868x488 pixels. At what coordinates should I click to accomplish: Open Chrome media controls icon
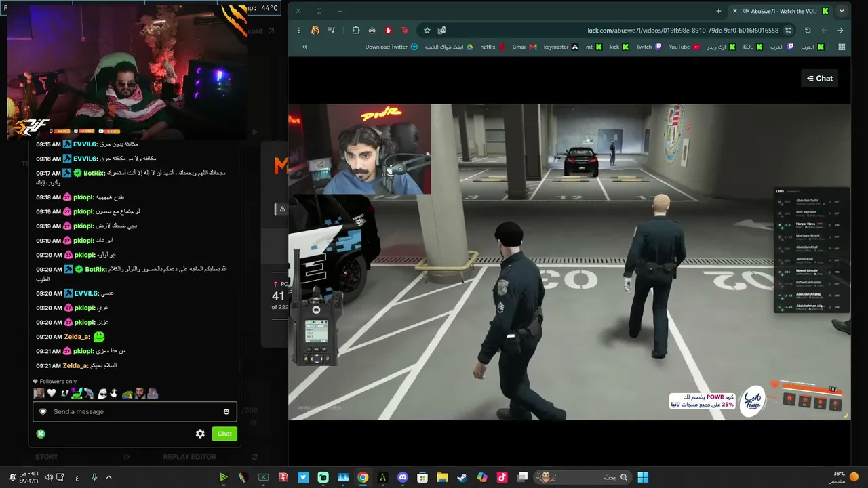pos(332,30)
